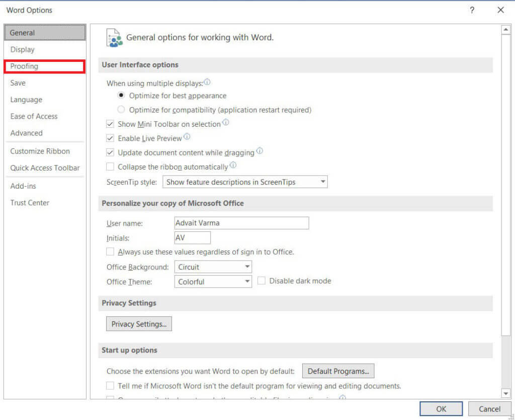Screen dimensions: 515x420
Task: Open Help with the question mark icon
Action: click(x=472, y=10)
